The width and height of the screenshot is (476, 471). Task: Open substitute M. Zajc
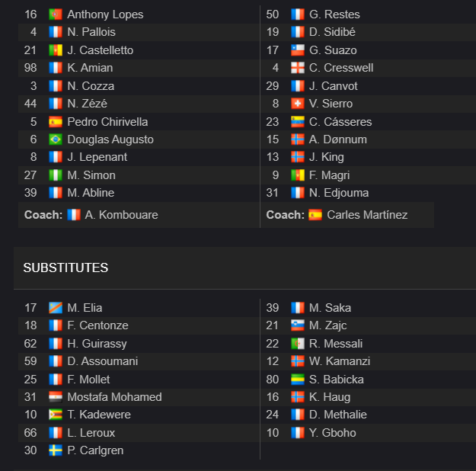[327, 325]
